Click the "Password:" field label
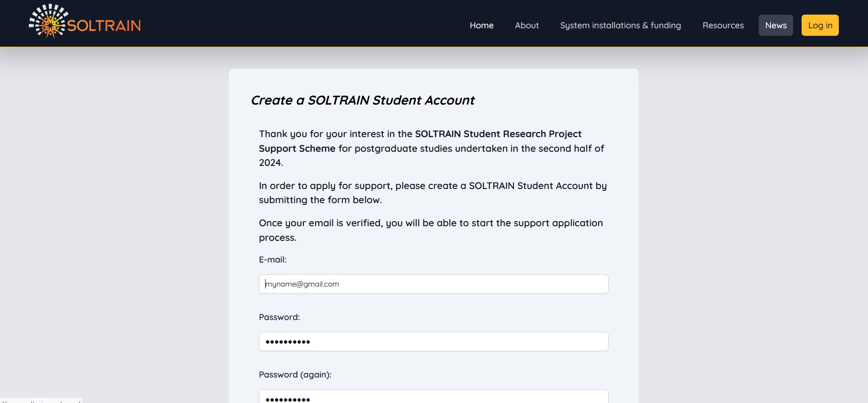Image resolution: width=868 pixels, height=403 pixels. pos(279,317)
